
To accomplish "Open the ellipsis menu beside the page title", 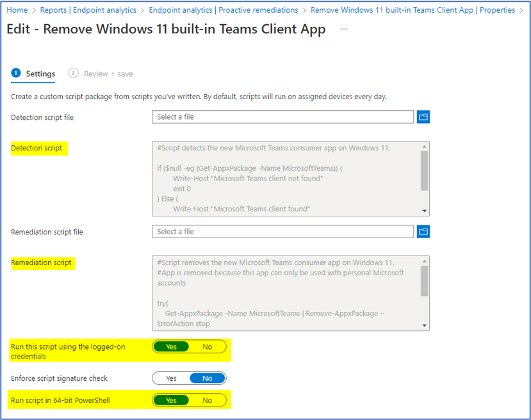I will (344, 29).
